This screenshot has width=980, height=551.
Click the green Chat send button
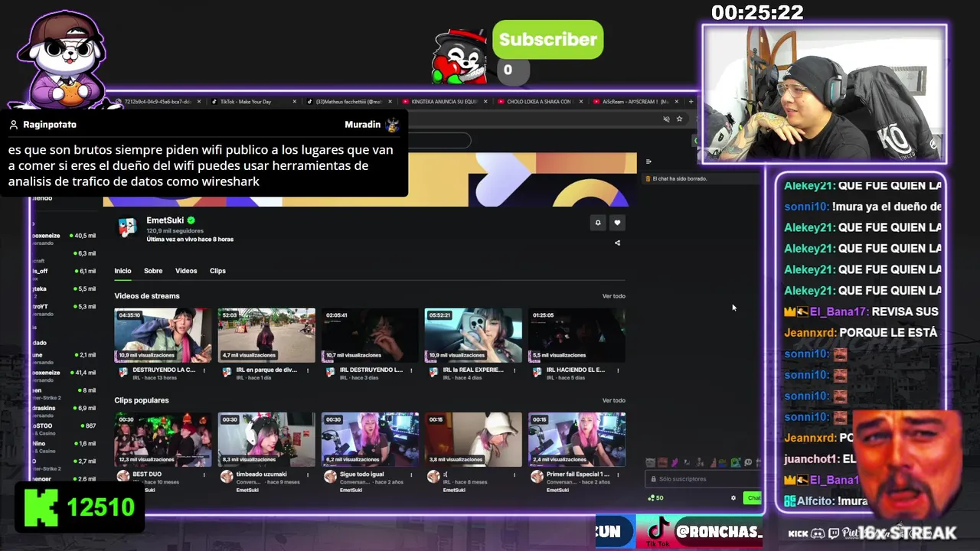click(753, 498)
